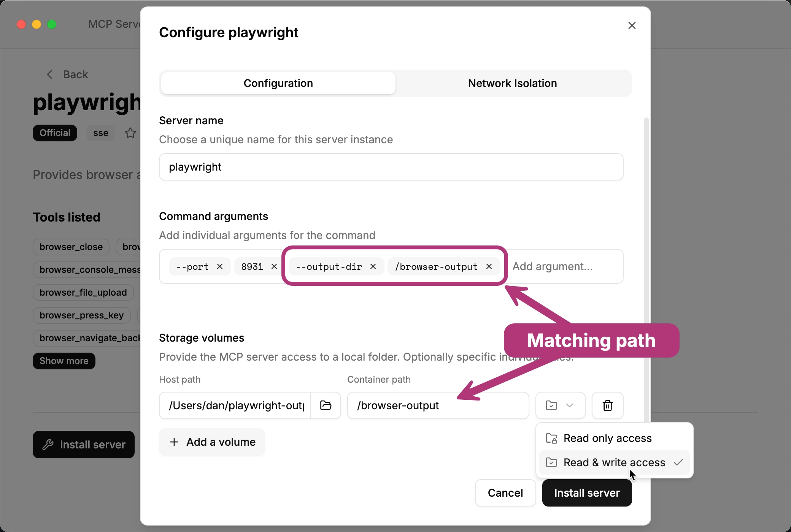This screenshot has height=532, width=791.
Task: Click the folder access permission icon
Action: coord(552,405)
